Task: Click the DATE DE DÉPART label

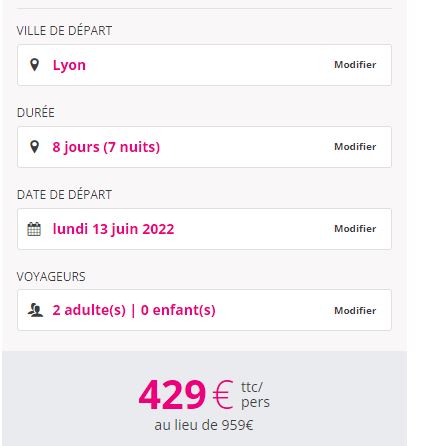Action: [x=64, y=195]
